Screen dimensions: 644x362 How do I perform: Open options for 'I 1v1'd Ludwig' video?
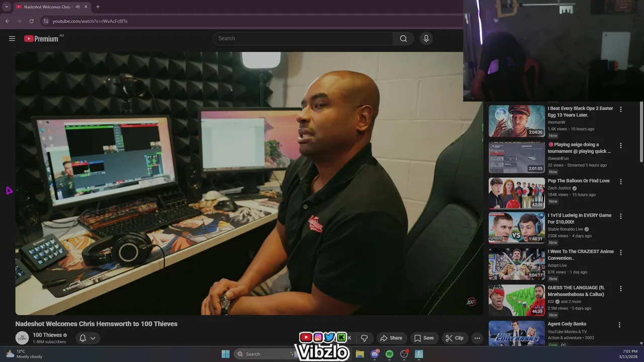[620, 216]
